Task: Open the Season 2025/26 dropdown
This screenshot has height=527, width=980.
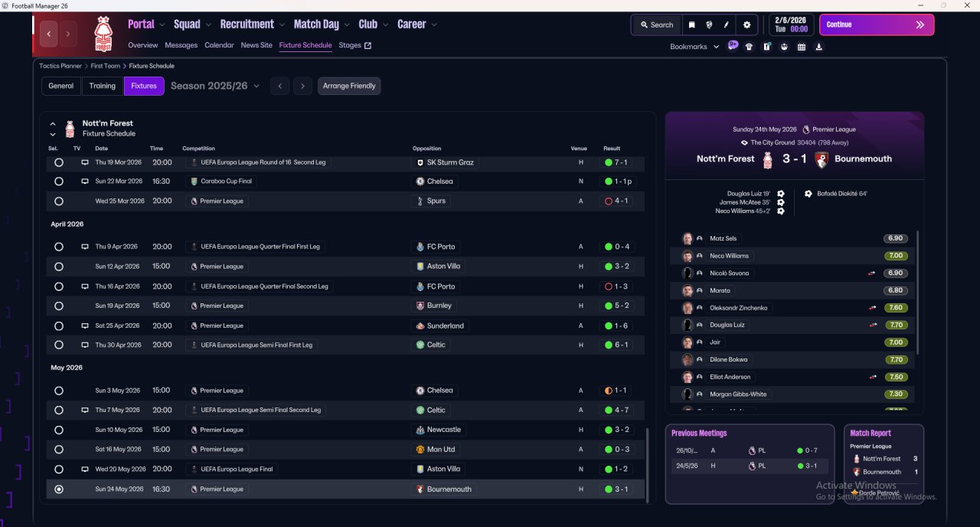Action: (215, 86)
